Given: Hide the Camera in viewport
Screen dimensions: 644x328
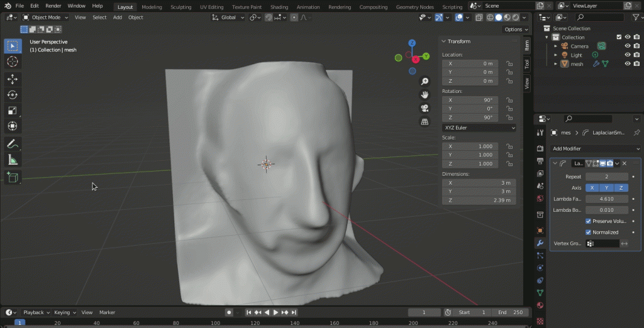Looking at the screenshot, I should (x=628, y=46).
